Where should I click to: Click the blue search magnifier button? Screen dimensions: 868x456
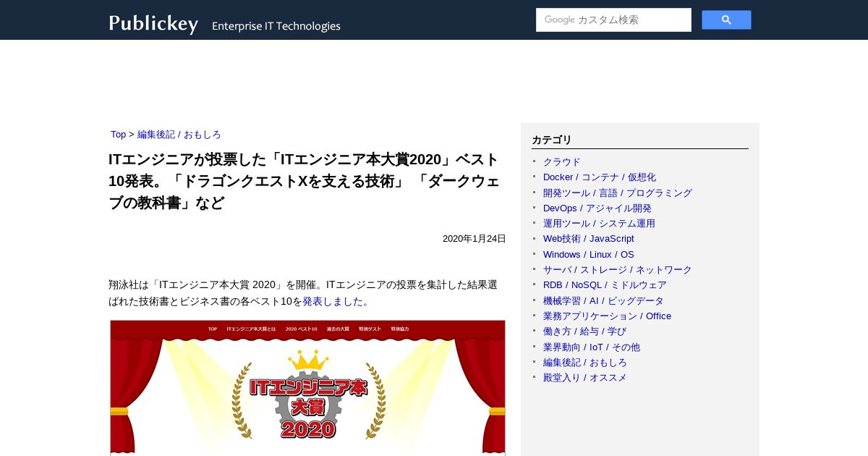(726, 20)
